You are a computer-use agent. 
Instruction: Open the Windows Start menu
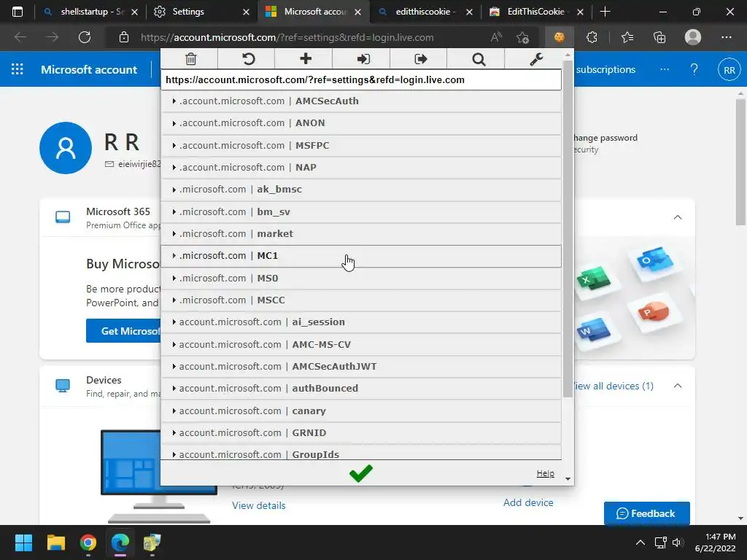click(23, 542)
